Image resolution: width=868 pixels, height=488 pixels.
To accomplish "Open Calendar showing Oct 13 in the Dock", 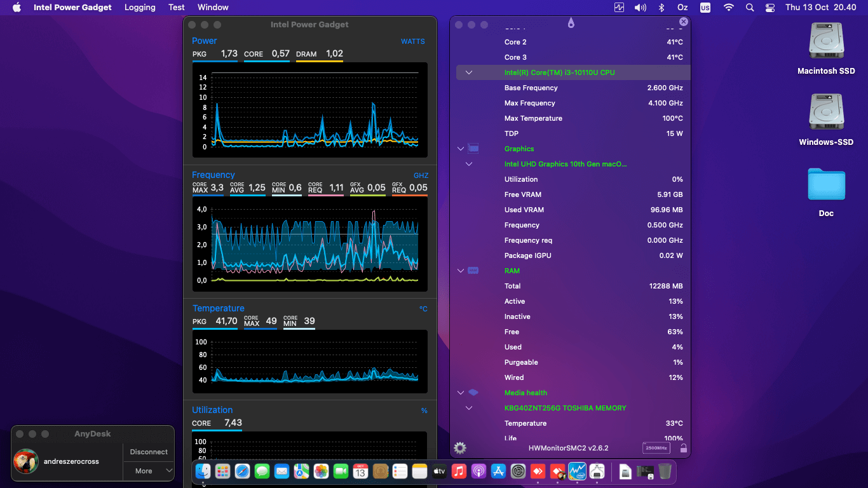I will pos(360,471).
